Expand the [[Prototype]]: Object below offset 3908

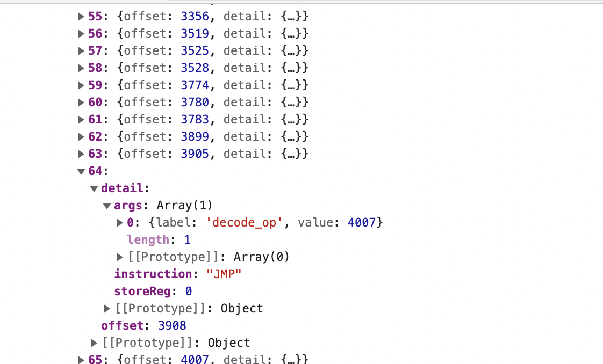(x=94, y=343)
